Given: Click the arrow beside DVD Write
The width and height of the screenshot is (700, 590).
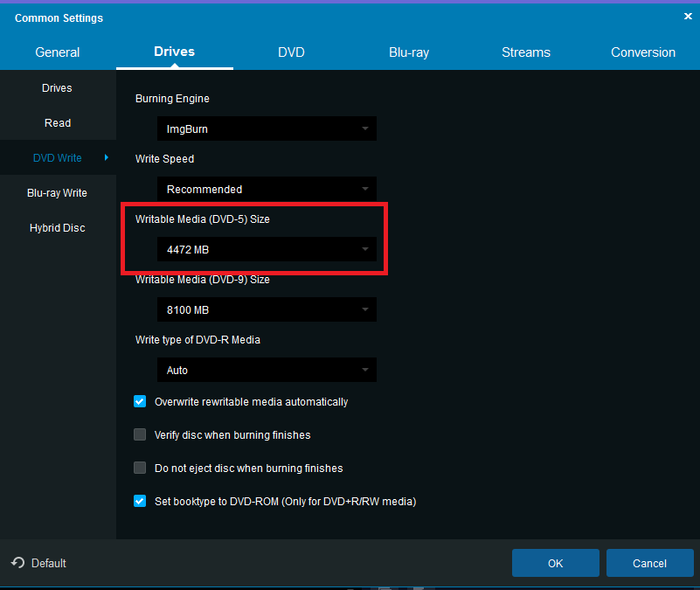Looking at the screenshot, I should 107,158.
